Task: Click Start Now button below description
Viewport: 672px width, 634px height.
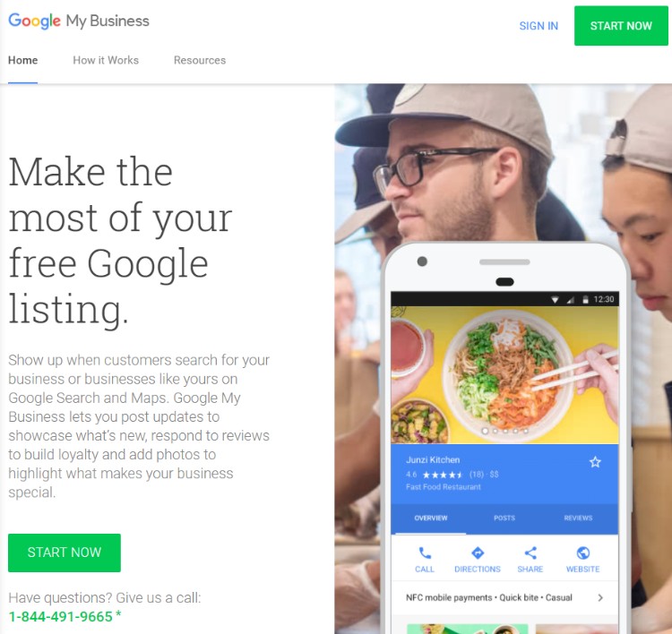Action: point(65,553)
